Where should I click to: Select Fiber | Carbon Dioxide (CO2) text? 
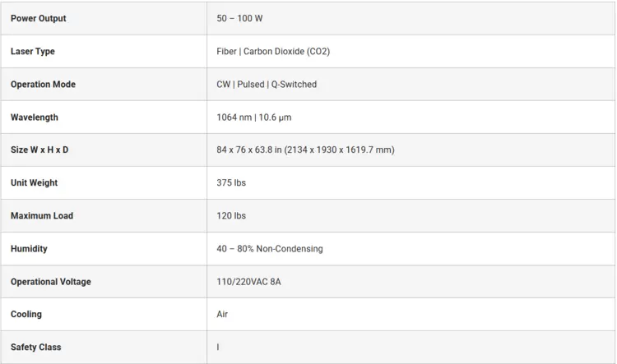pyautogui.click(x=273, y=52)
